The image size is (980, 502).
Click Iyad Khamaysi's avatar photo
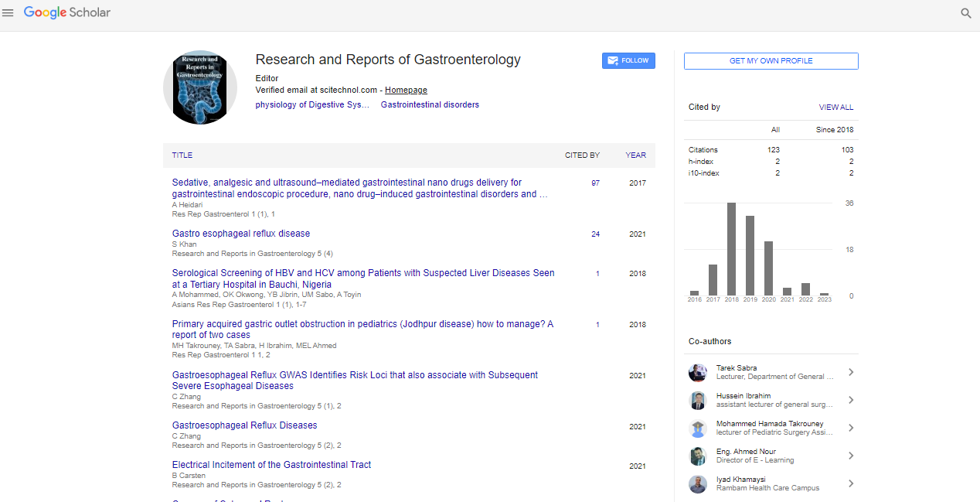698,484
